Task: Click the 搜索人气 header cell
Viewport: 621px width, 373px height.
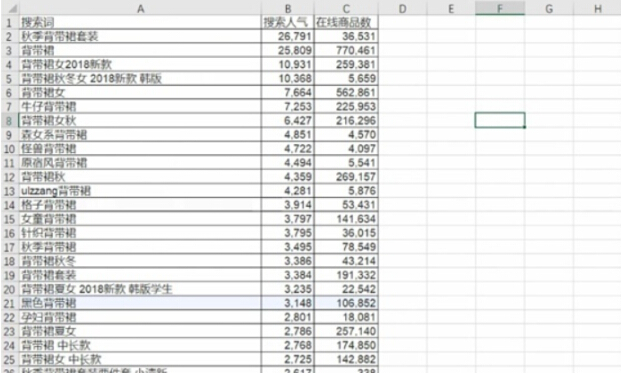Action: click(288, 22)
